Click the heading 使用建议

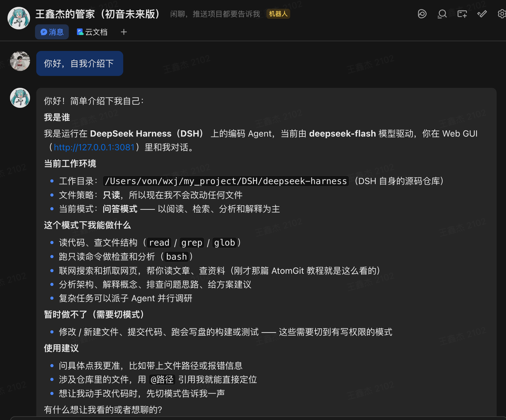tap(61, 348)
